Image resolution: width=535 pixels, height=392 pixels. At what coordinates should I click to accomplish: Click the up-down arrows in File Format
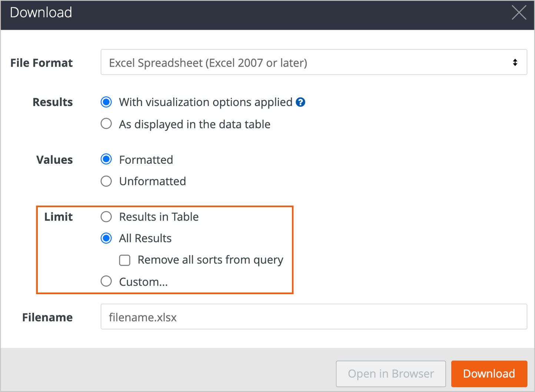pos(515,62)
